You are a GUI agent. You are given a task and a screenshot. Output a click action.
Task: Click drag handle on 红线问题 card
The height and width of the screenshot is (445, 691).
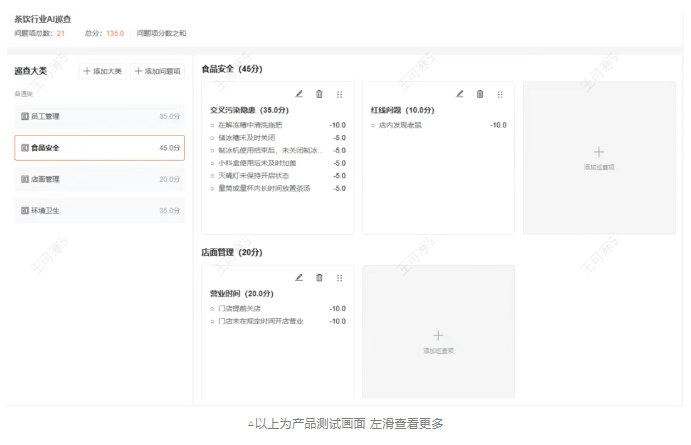click(500, 94)
